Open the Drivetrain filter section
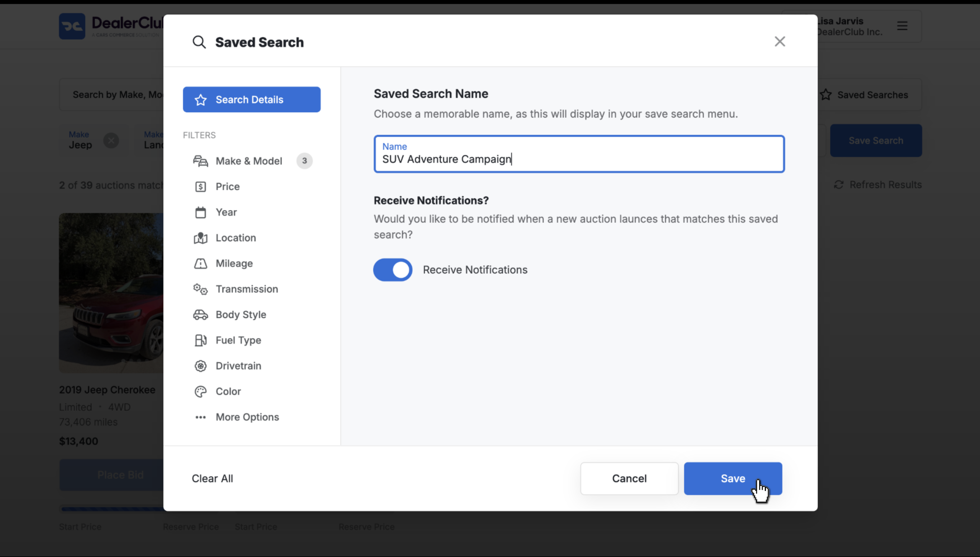This screenshot has height=557, width=980. 252,366
